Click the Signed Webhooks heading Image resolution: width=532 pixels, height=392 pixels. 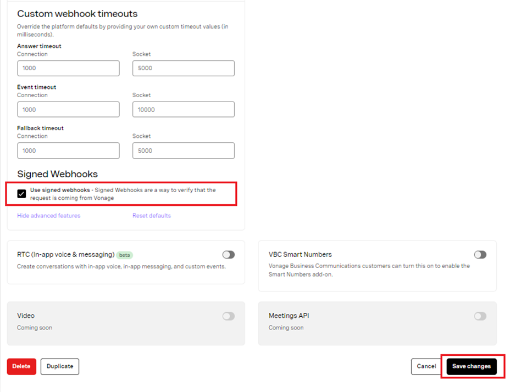tap(57, 174)
